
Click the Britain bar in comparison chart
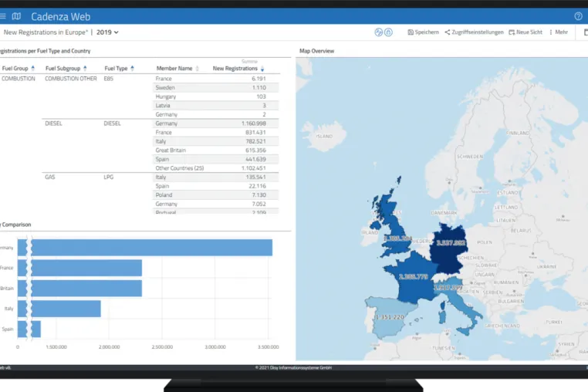click(x=80, y=288)
